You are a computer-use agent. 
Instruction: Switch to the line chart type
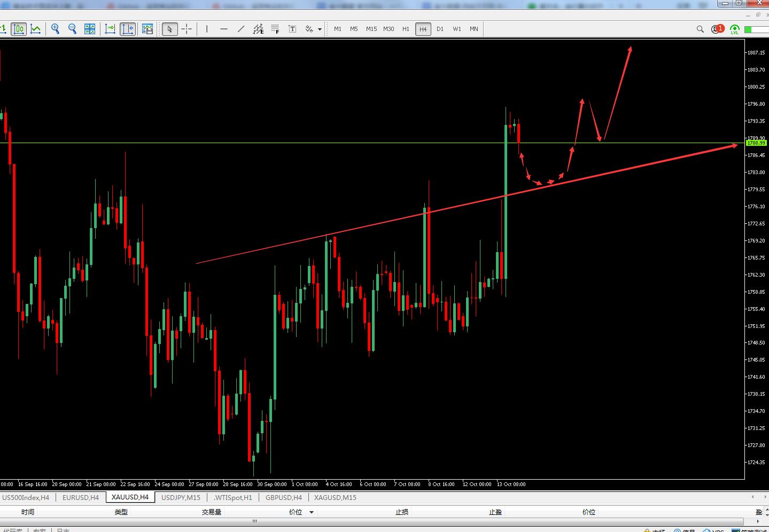(x=36, y=29)
